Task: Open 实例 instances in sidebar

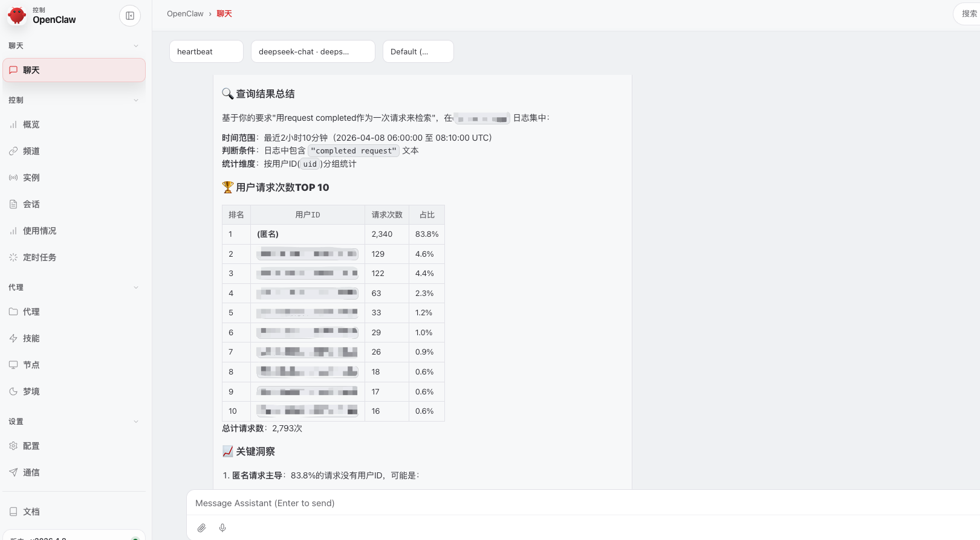Action: (x=31, y=178)
